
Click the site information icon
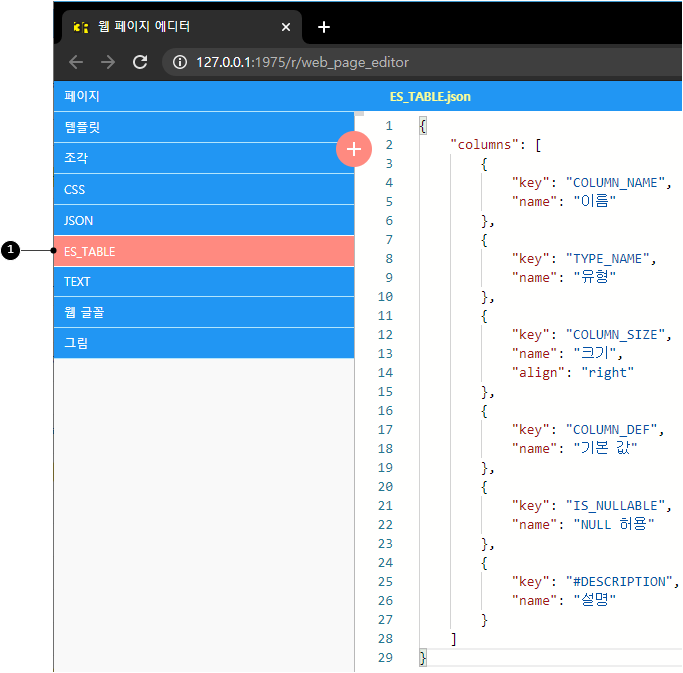(179, 62)
